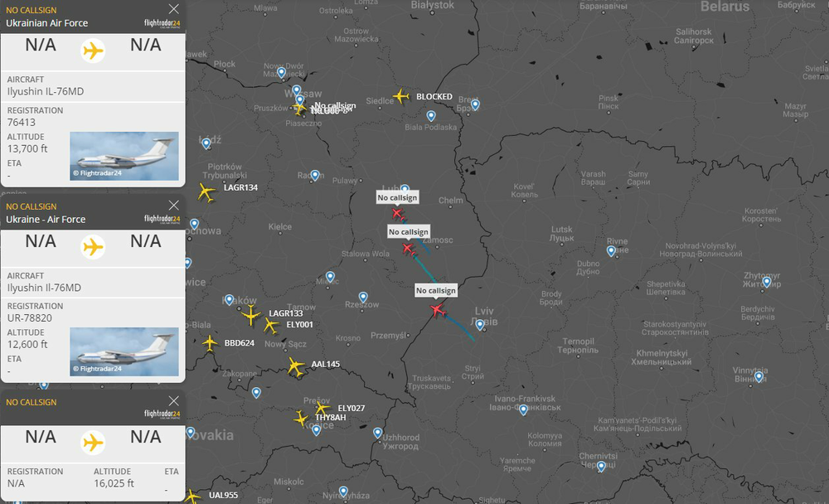829x504 pixels.
Task: Open the UR-78820 Ilyushin photo thumbnail
Action: [x=124, y=351]
